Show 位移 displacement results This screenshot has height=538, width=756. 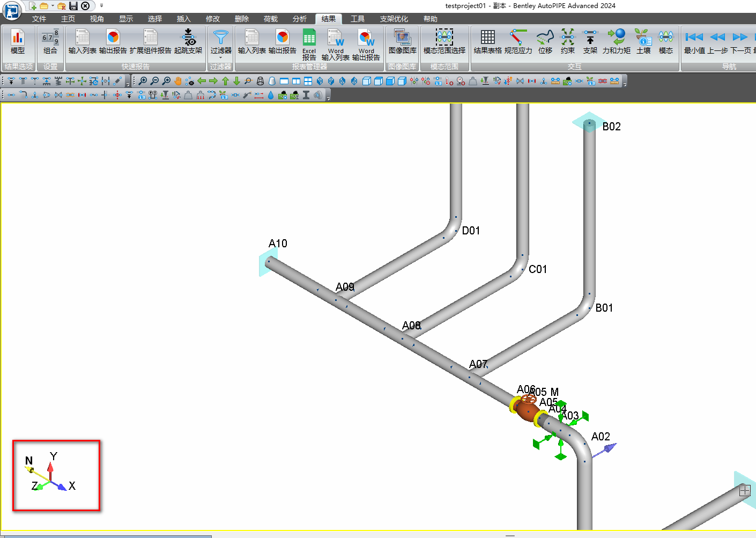point(545,42)
